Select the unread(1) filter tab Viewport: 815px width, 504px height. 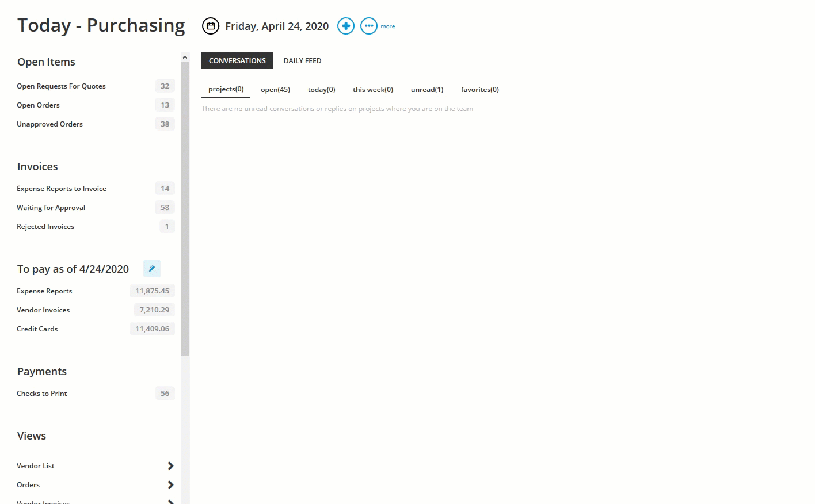427,90
